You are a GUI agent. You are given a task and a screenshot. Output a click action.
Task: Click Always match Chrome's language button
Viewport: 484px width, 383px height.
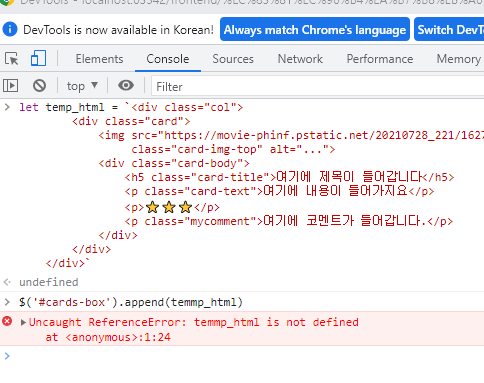315,30
